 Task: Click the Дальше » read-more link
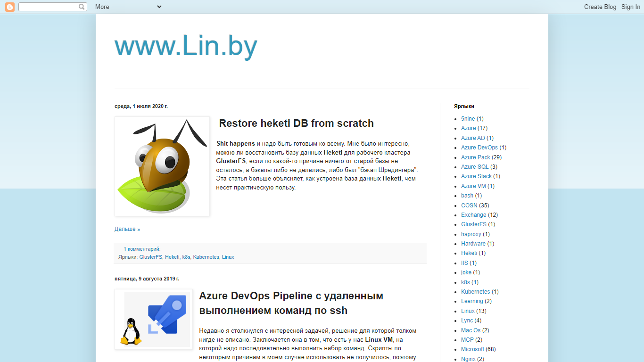(127, 229)
